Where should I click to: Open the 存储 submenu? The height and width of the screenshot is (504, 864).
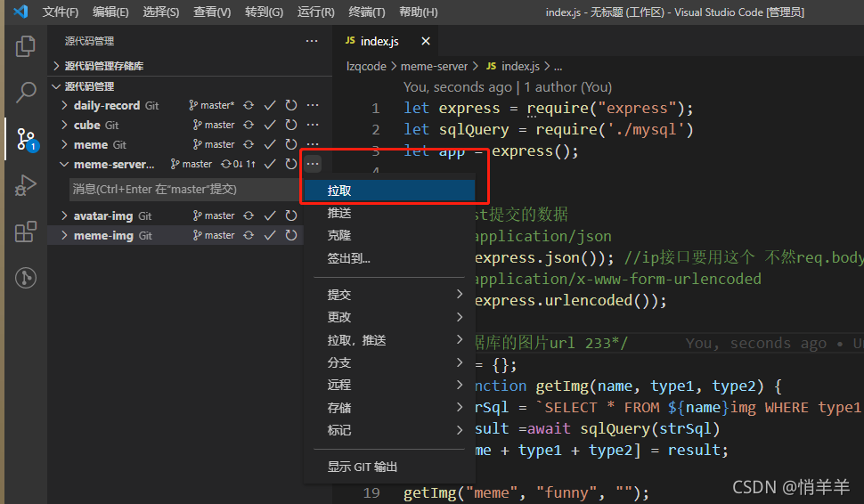389,408
